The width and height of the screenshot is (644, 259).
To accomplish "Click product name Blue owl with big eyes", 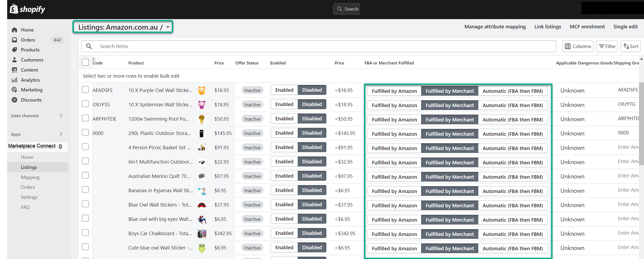I will tap(160, 219).
